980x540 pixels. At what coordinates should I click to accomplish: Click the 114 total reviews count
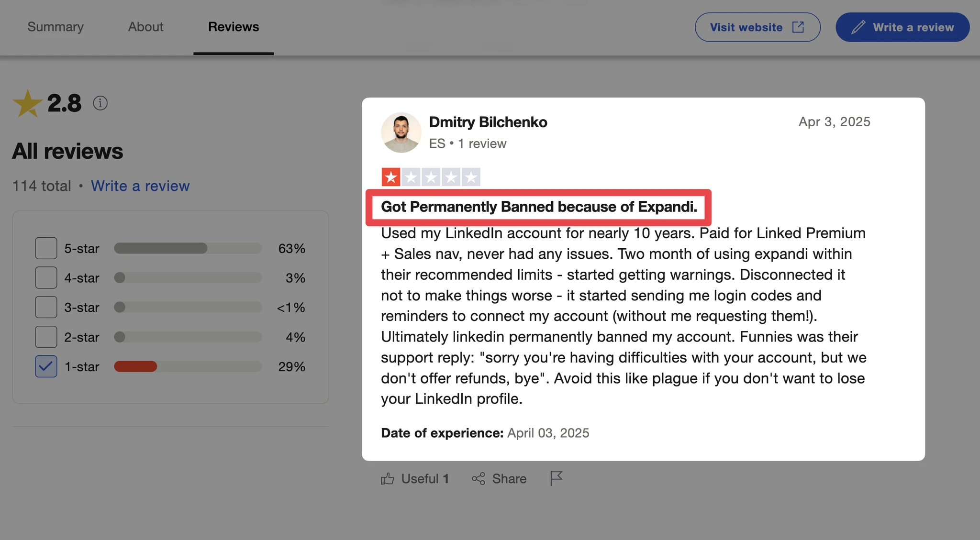click(x=42, y=186)
